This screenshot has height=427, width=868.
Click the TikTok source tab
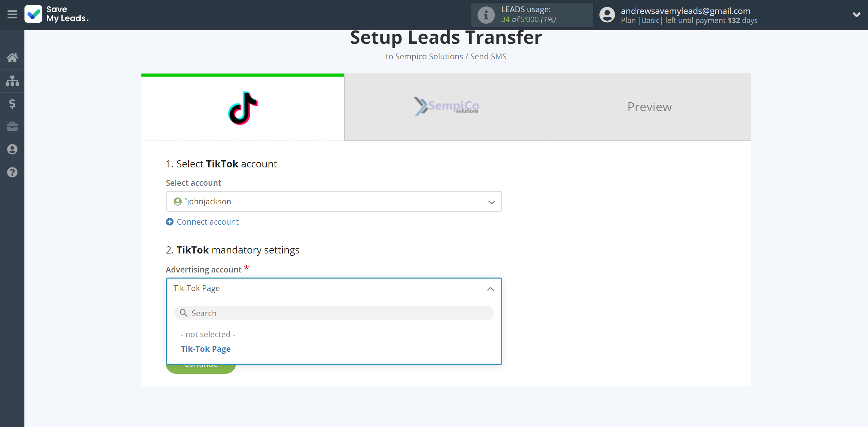tap(242, 106)
